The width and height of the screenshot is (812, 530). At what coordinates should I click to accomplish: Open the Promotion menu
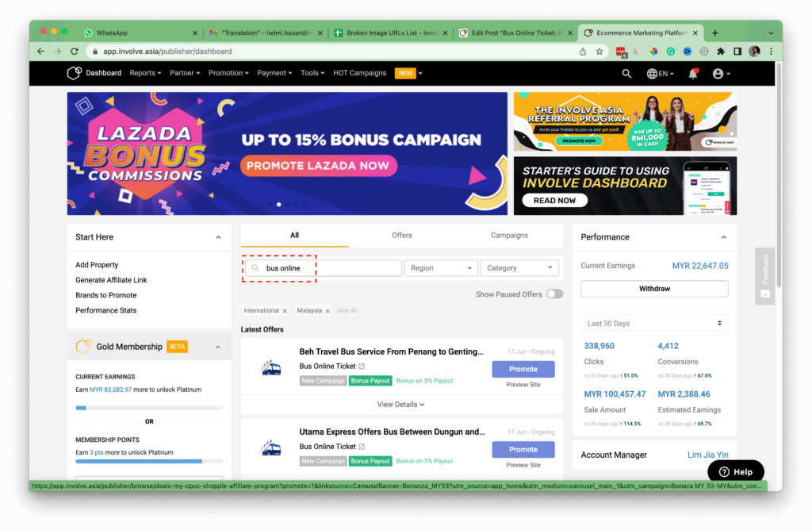(228, 73)
